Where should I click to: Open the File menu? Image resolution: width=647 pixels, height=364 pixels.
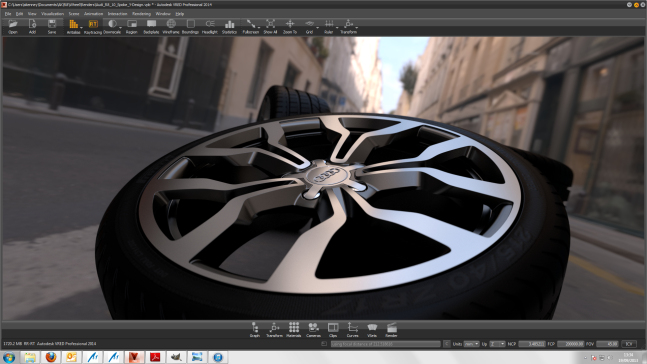pyautogui.click(x=8, y=14)
